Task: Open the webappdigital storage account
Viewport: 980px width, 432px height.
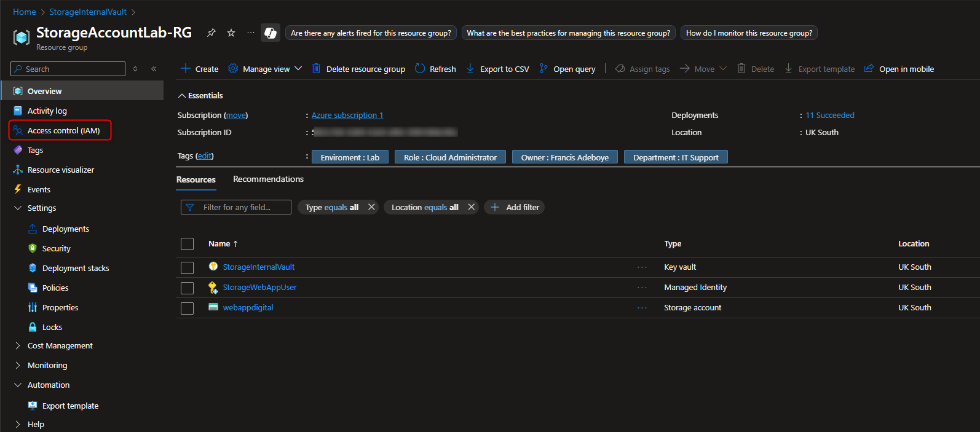Action: pos(248,307)
